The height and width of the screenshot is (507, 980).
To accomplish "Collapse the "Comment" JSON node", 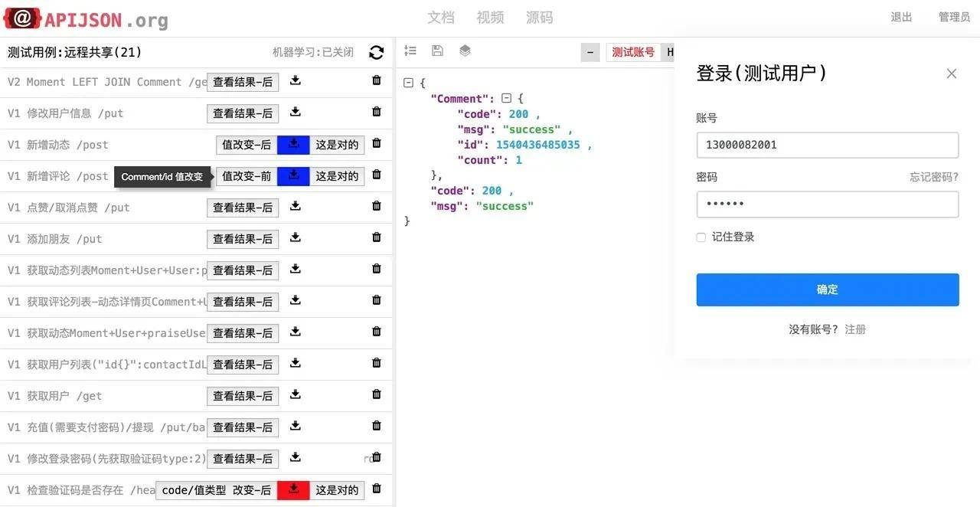I will [x=506, y=98].
